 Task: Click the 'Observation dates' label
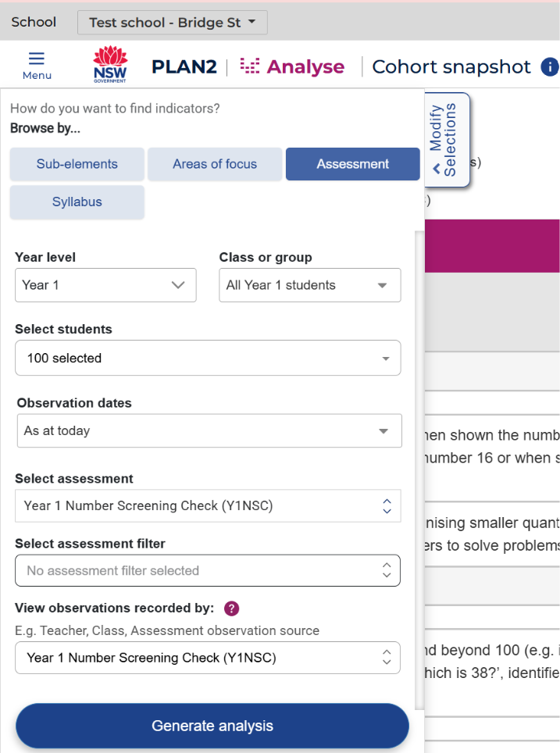point(74,403)
